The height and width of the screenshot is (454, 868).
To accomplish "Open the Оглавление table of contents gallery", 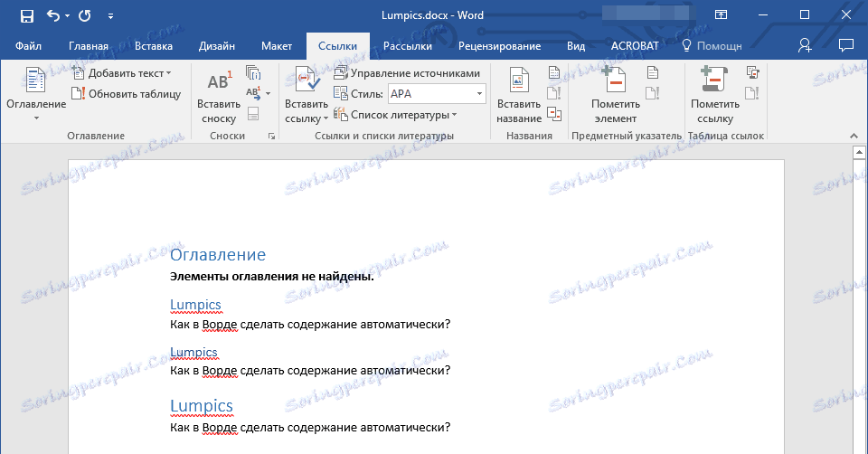I will pos(36,93).
